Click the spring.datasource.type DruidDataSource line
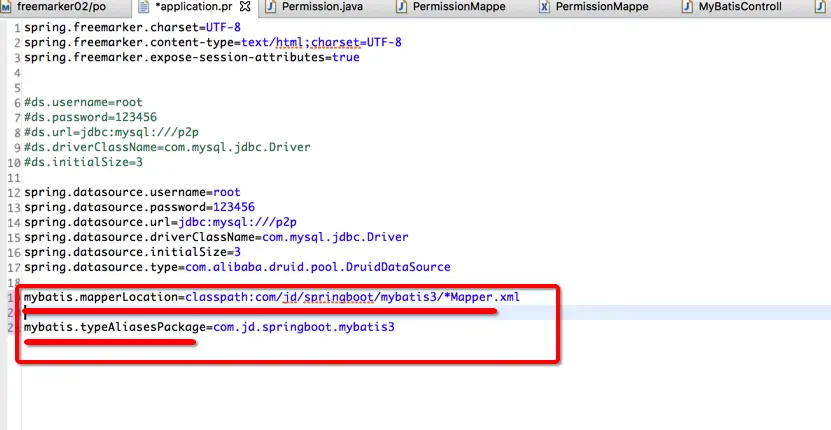 coord(237,267)
